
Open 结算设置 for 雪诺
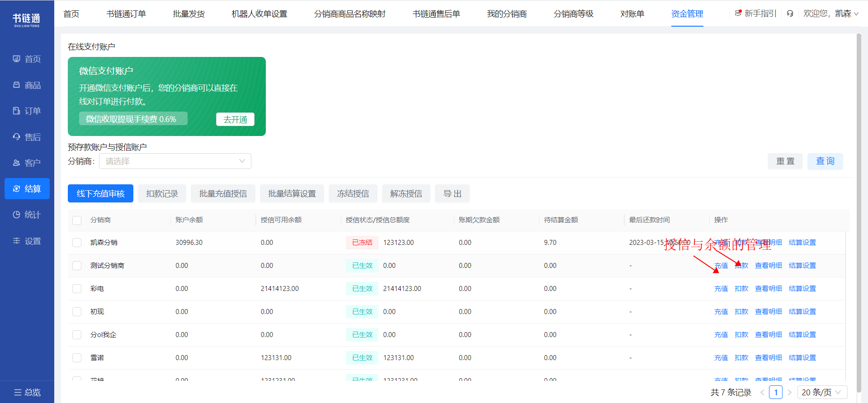coord(802,358)
